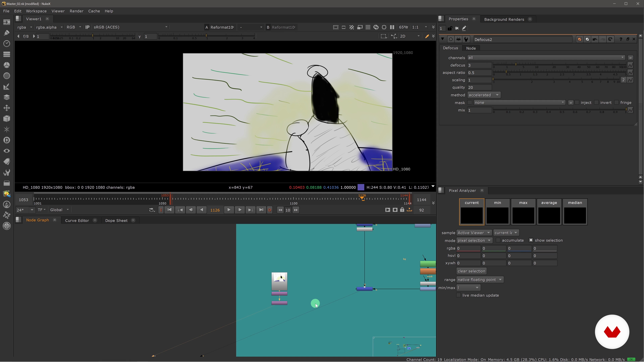Enable live median update checkbox
The width and height of the screenshot is (644, 362).
click(x=459, y=295)
